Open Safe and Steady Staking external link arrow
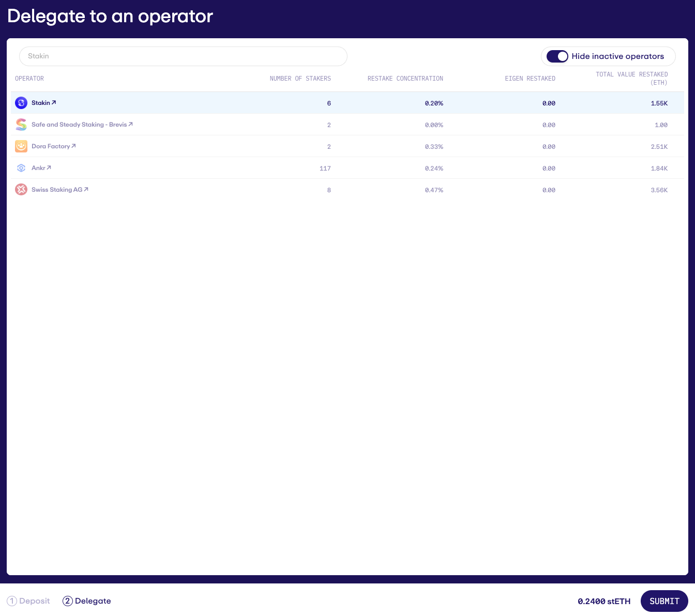 point(131,125)
